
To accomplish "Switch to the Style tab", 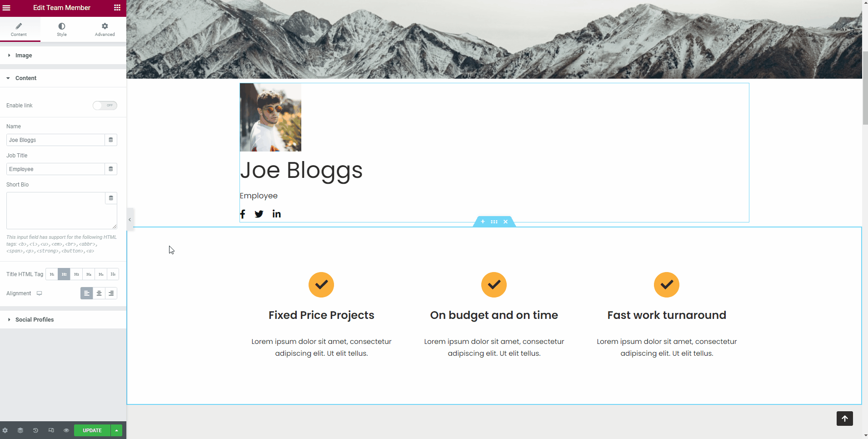I will point(62,30).
